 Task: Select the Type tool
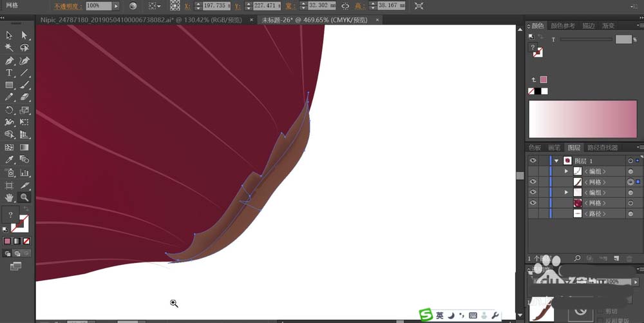pyautogui.click(x=9, y=73)
